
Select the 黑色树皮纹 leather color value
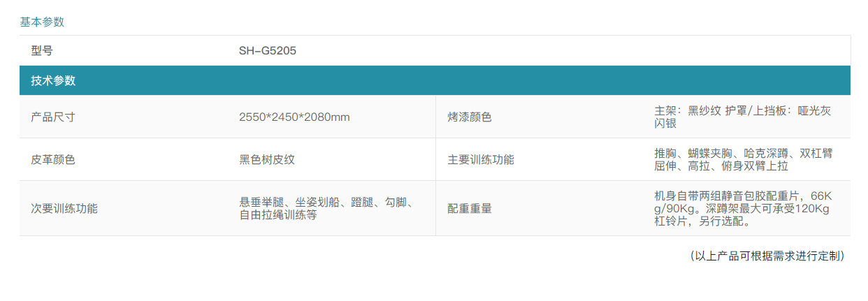(267, 159)
